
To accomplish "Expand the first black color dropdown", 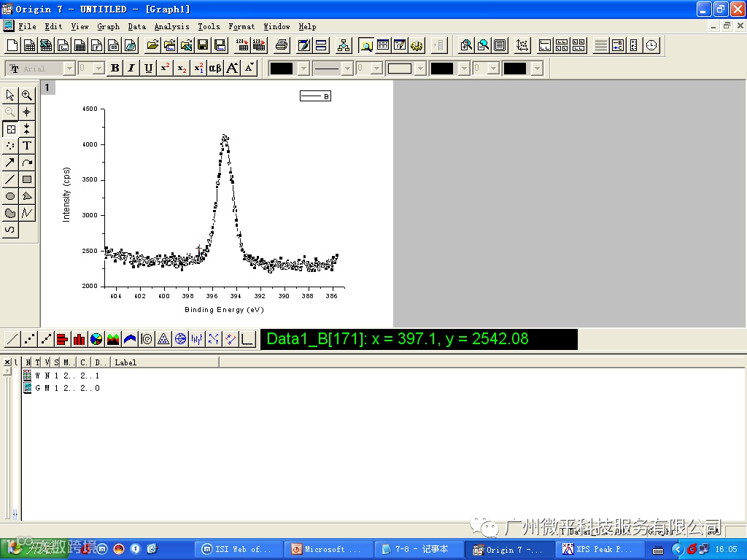I will point(304,69).
